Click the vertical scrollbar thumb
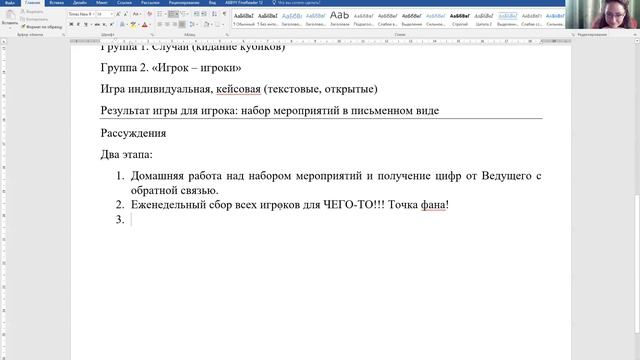 [x=637, y=264]
